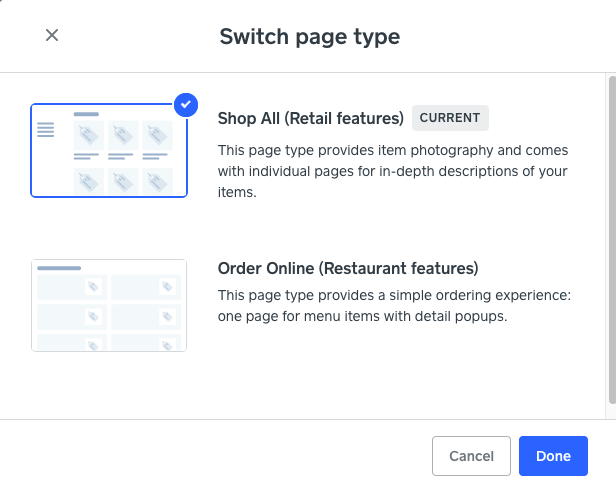616x488 pixels.
Task: Select the Shop All layout thumbnail
Action: pos(109,150)
